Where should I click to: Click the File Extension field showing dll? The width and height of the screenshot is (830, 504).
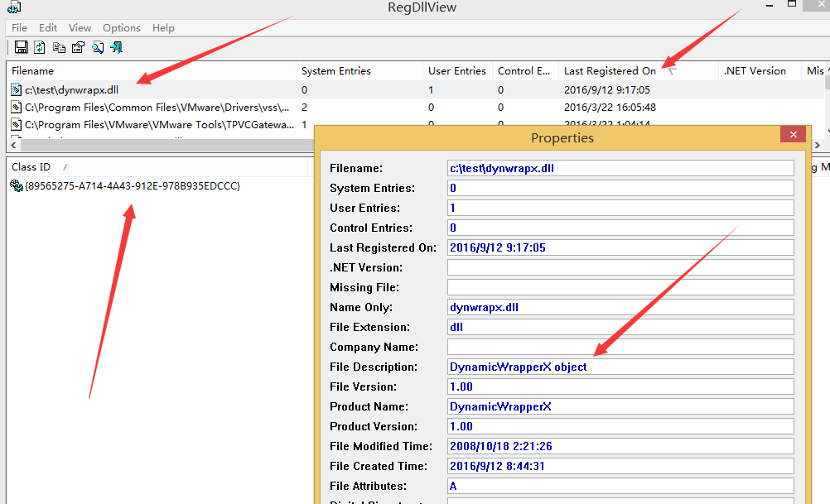click(620, 327)
